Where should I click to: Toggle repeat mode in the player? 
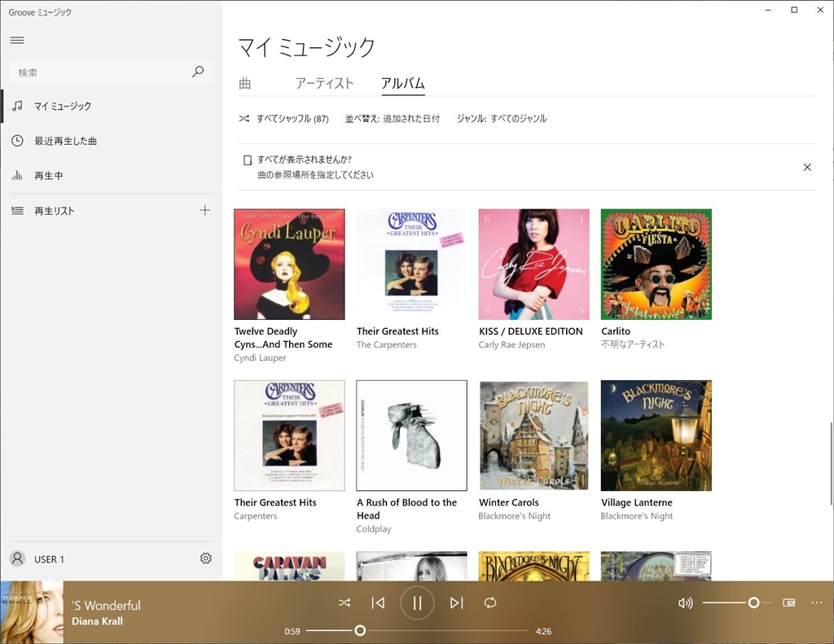pyautogui.click(x=490, y=602)
